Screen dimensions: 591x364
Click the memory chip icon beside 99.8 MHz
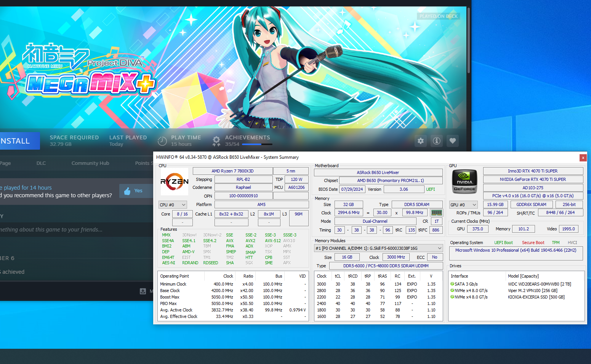[x=437, y=212]
